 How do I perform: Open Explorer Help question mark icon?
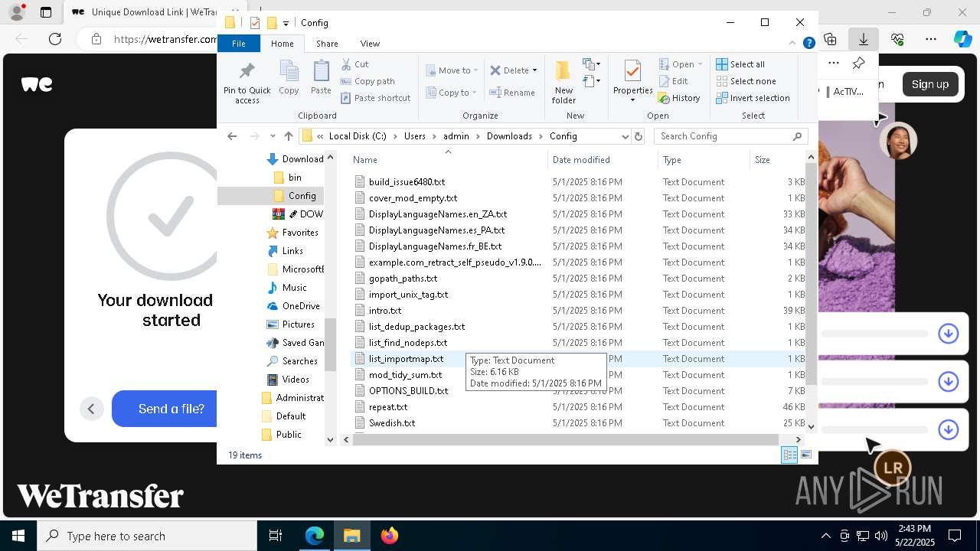point(808,44)
